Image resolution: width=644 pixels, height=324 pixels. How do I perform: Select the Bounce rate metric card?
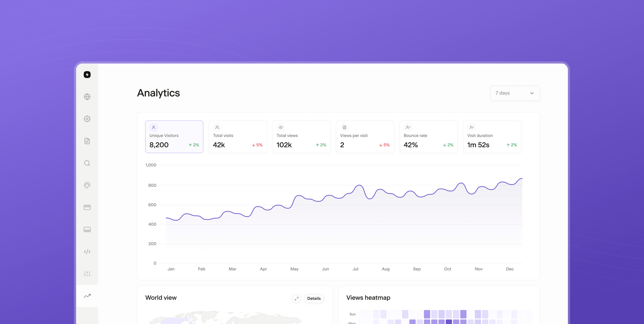pyautogui.click(x=429, y=137)
